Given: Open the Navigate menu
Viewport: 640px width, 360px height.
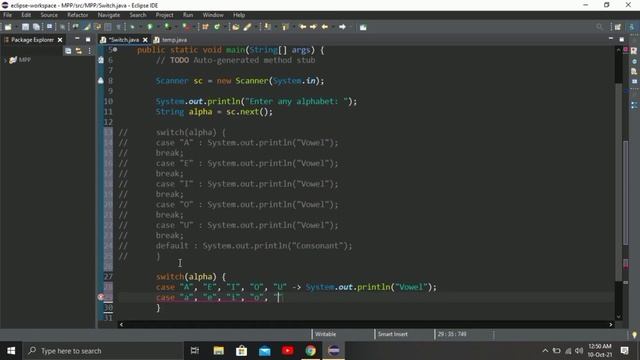Looking at the screenshot, I should [x=109, y=15].
